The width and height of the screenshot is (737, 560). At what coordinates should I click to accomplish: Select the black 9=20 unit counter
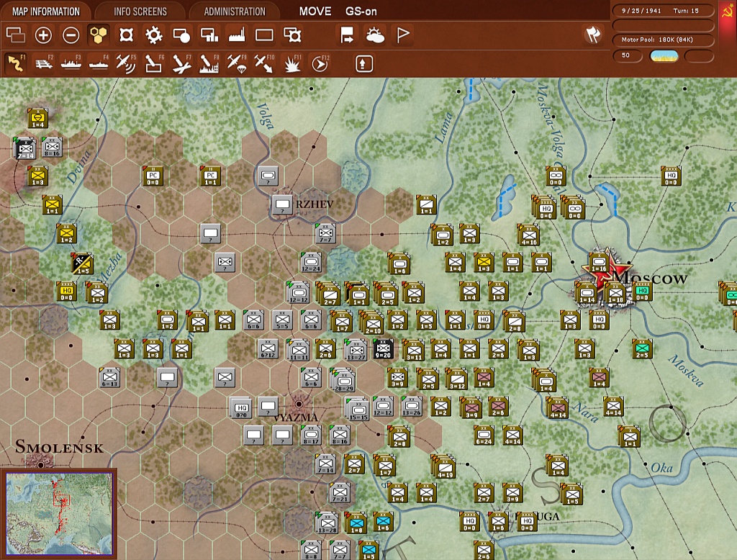click(383, 349)
